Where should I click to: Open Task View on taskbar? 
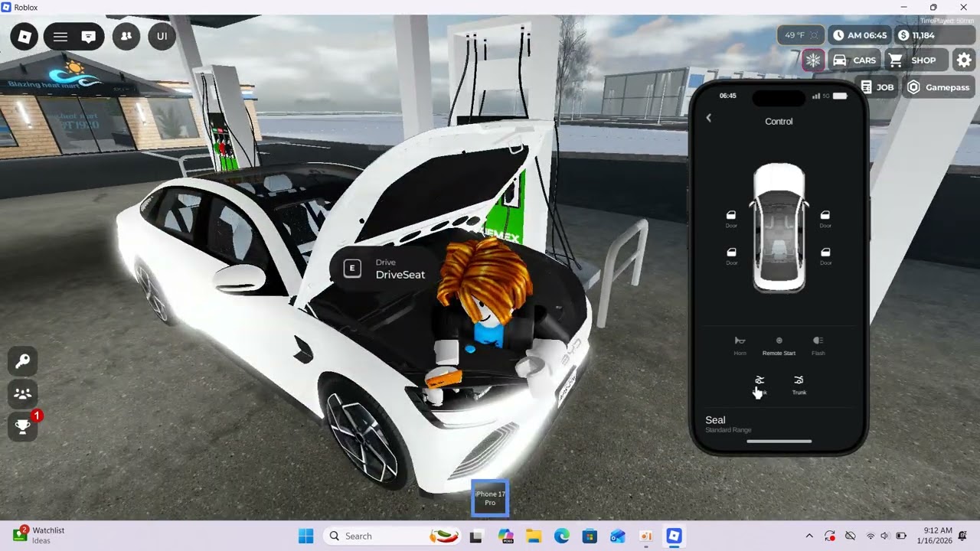tap(475, 536)
